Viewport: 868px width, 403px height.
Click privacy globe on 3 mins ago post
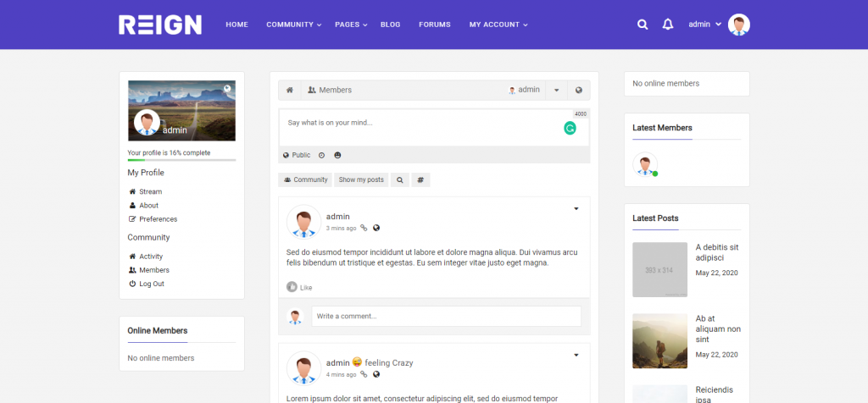(x=376, y=228)
